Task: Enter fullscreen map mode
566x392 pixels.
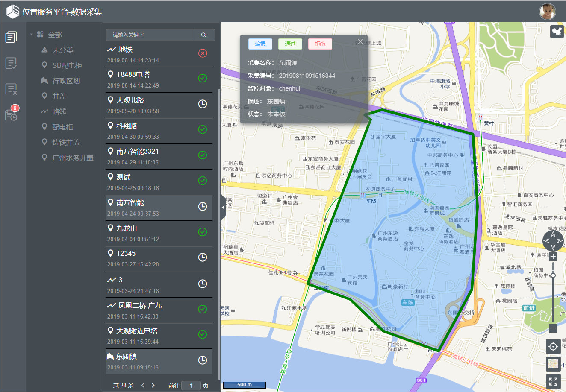Action: click(553, 381)
